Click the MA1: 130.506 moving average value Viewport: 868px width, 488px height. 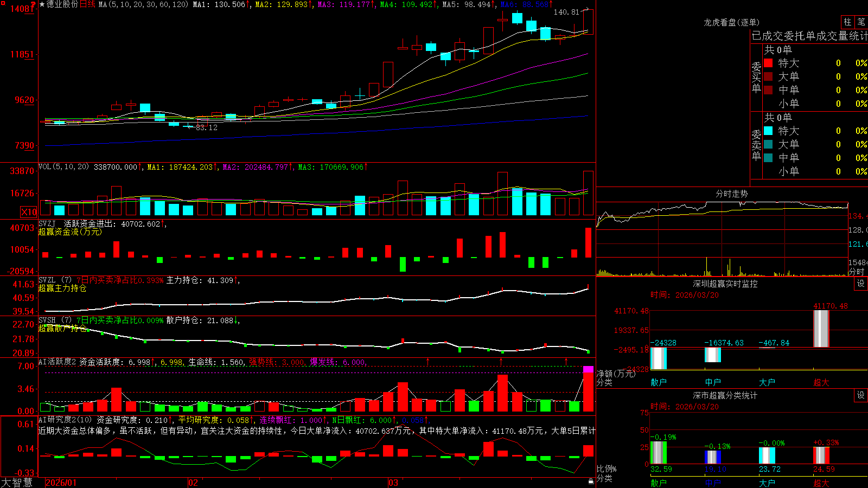(x=219, y=4)
